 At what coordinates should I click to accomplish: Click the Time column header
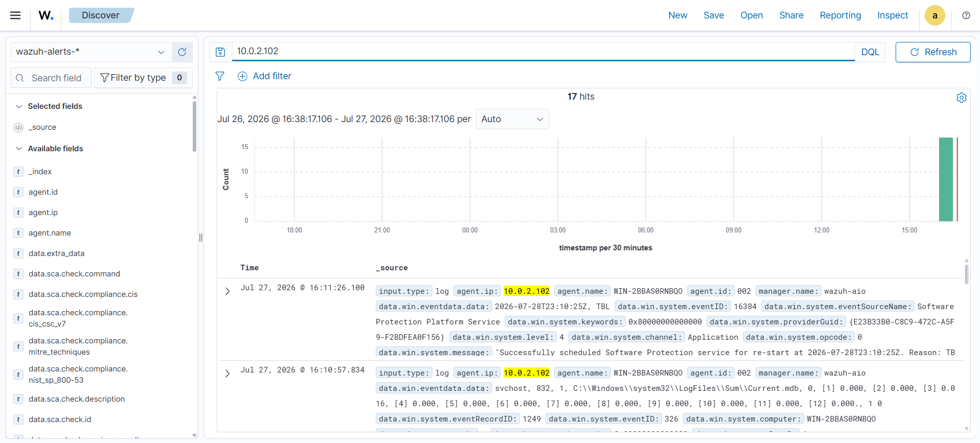tap(249, 268)
